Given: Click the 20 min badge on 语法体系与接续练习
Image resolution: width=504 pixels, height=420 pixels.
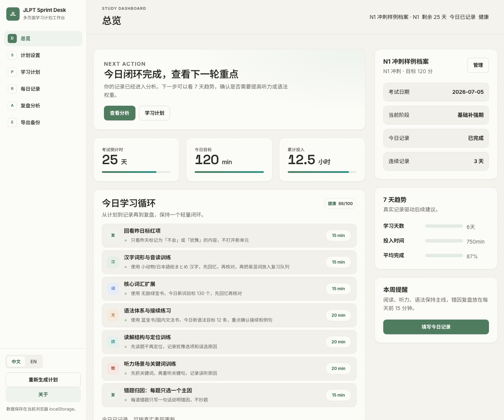Looking at the screenshot, I should coord(338,315).
